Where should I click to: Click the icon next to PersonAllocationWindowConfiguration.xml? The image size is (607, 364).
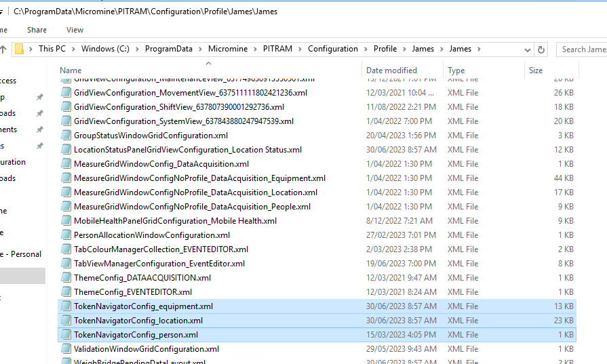(x=66, y=235)
